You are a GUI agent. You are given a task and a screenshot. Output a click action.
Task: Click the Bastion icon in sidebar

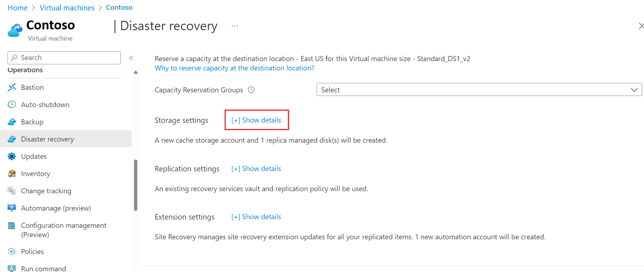(12, 87)
